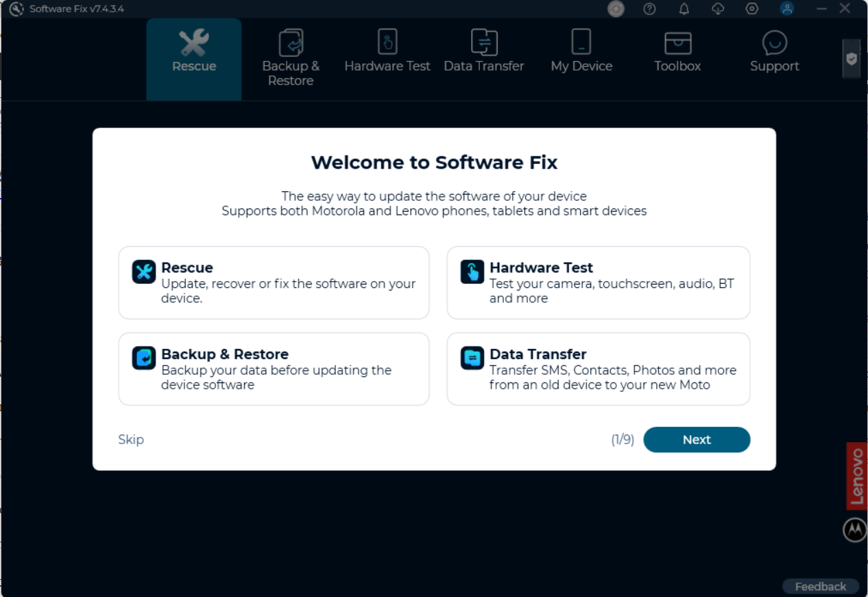Click the Motorola logo at bottom right

tap(854, 529)
